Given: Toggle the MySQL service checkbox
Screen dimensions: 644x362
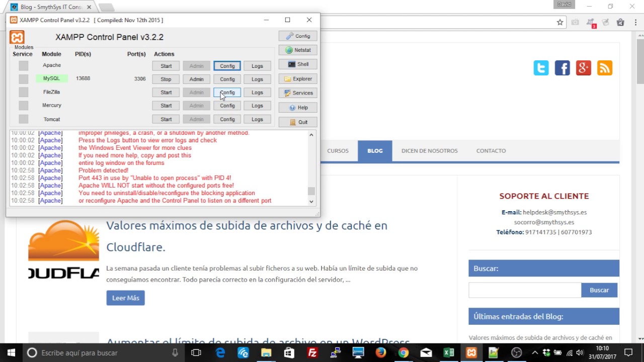Looking at the screenshot, I should pyautogui.click(x=24, y=79).
